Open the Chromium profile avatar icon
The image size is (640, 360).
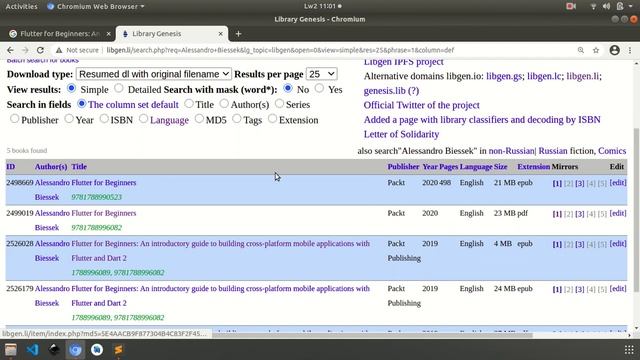tap(614, 50)
